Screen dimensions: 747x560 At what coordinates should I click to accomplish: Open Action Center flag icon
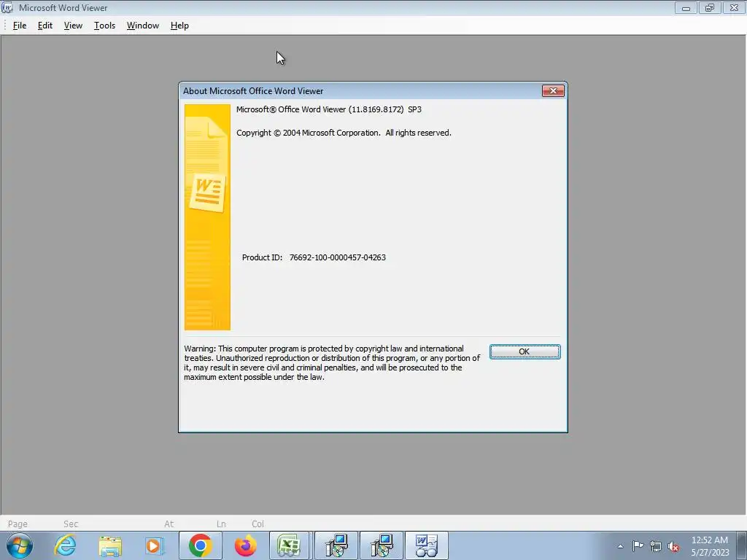(x=638, y=545)
